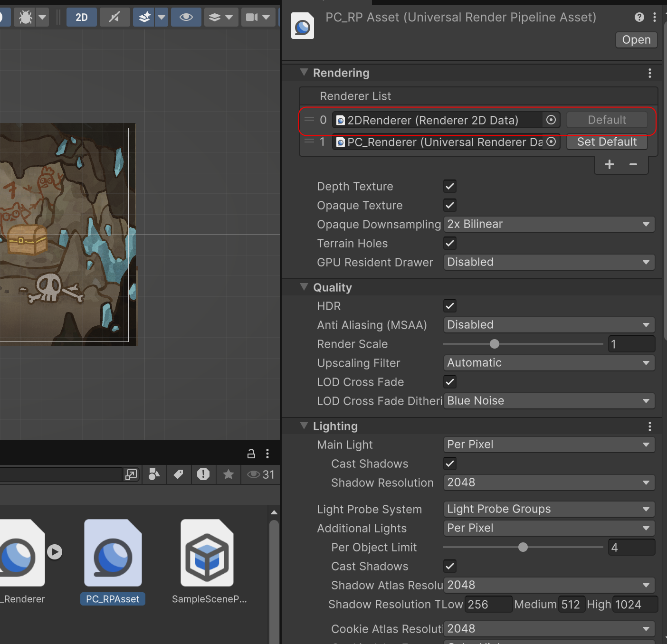Click the Search by Type icon
The image size is (667, 644).
(154, 474)
